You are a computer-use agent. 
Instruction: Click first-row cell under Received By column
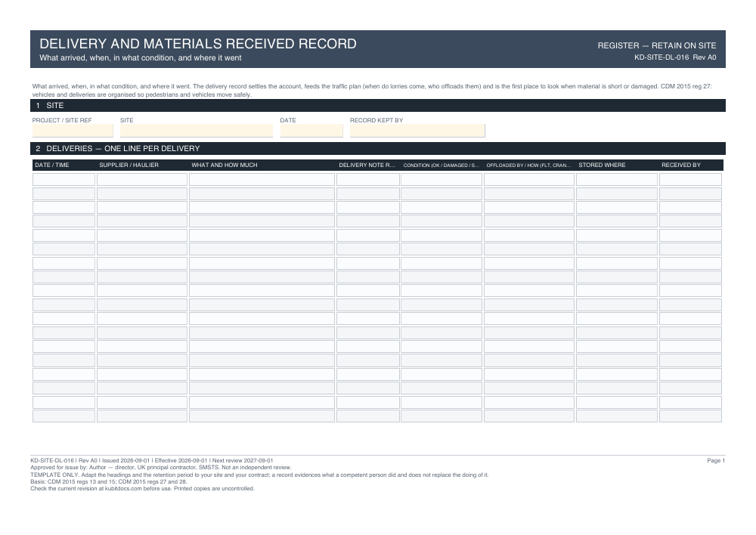point(690,180)
